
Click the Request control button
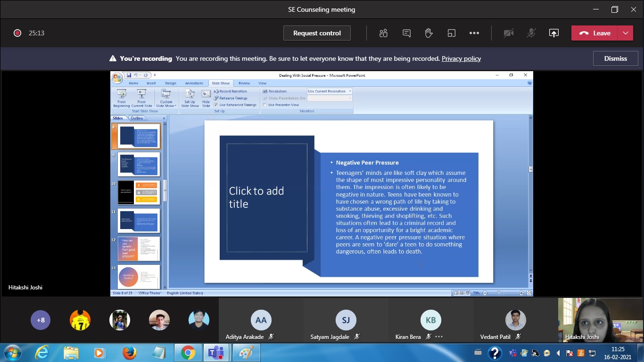coord(317,33)
